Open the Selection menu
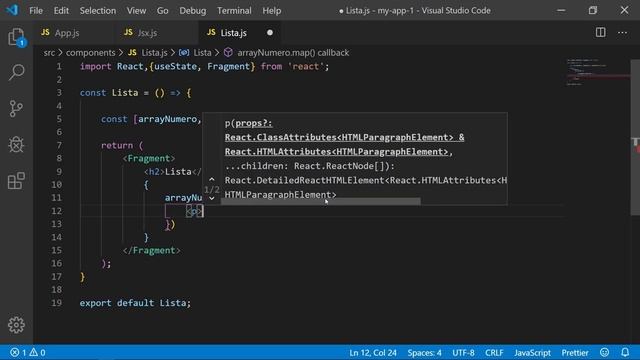Viewport: 640px width, 360px height. click(x=98, y=11)
